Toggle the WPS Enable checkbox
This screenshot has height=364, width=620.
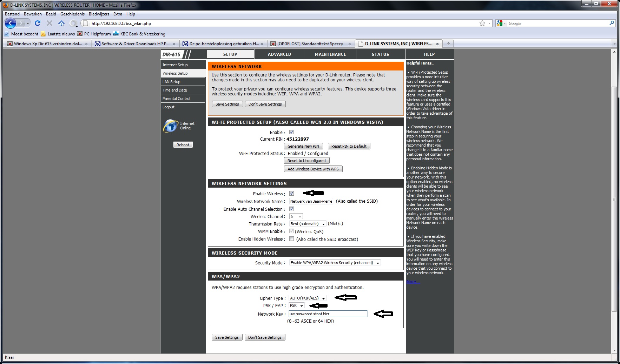tap(291, 132)
